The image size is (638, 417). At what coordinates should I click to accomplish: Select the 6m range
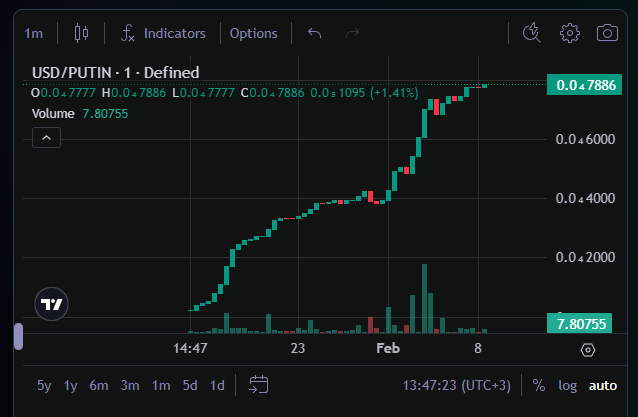tap(99, 385)
